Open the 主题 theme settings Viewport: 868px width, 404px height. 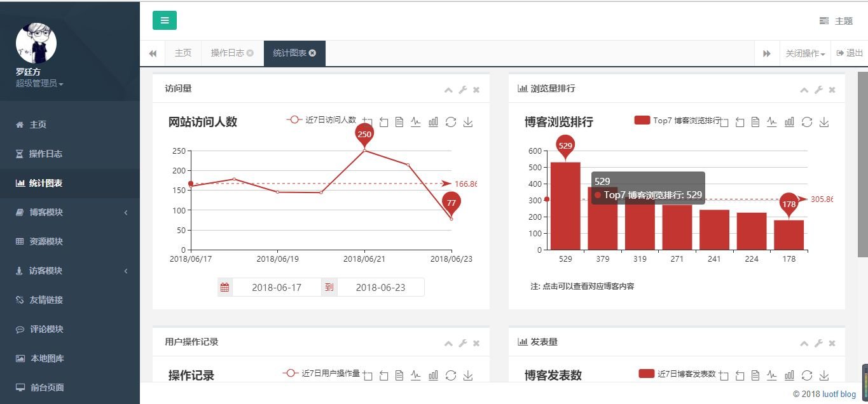coord(836,21)
